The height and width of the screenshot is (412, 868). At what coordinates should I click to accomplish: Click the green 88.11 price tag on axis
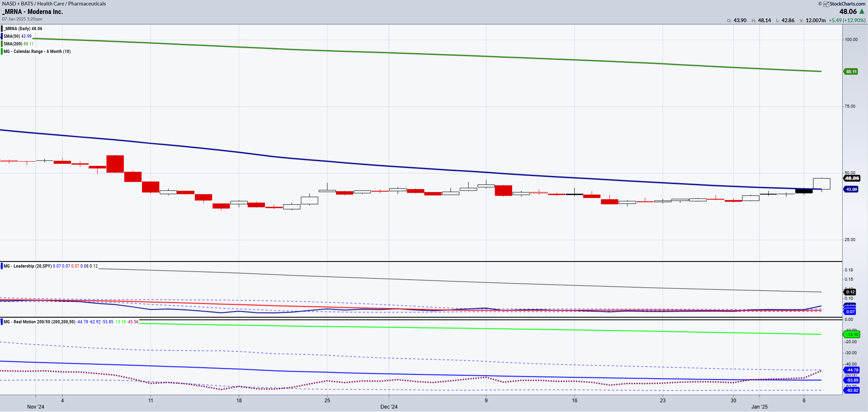850,72
